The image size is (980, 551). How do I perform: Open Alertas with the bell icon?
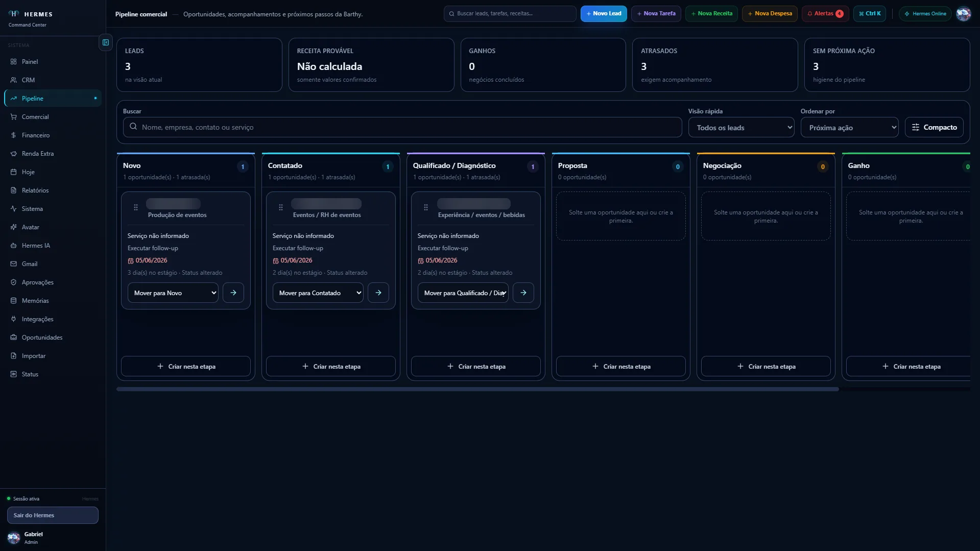825,14
